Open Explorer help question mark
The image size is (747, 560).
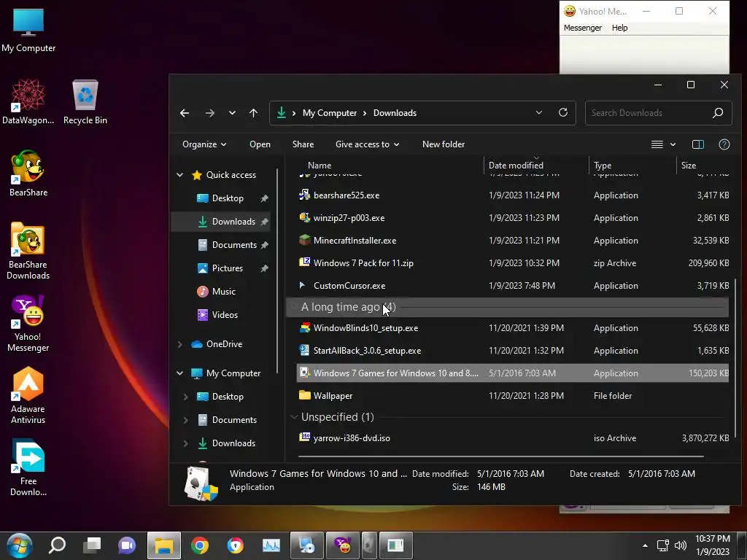(x=724, y=144)
